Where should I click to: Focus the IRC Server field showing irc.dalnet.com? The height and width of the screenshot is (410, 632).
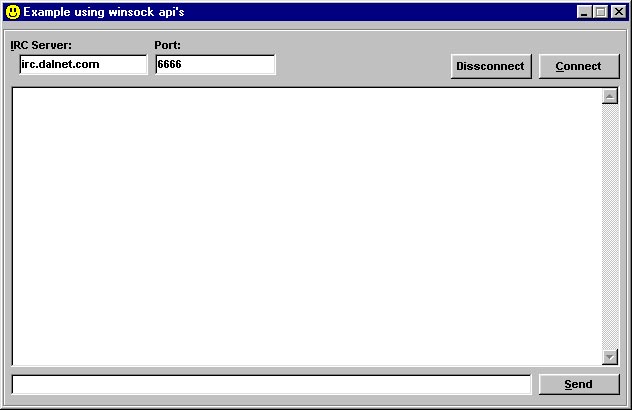[x=82, y=64]
